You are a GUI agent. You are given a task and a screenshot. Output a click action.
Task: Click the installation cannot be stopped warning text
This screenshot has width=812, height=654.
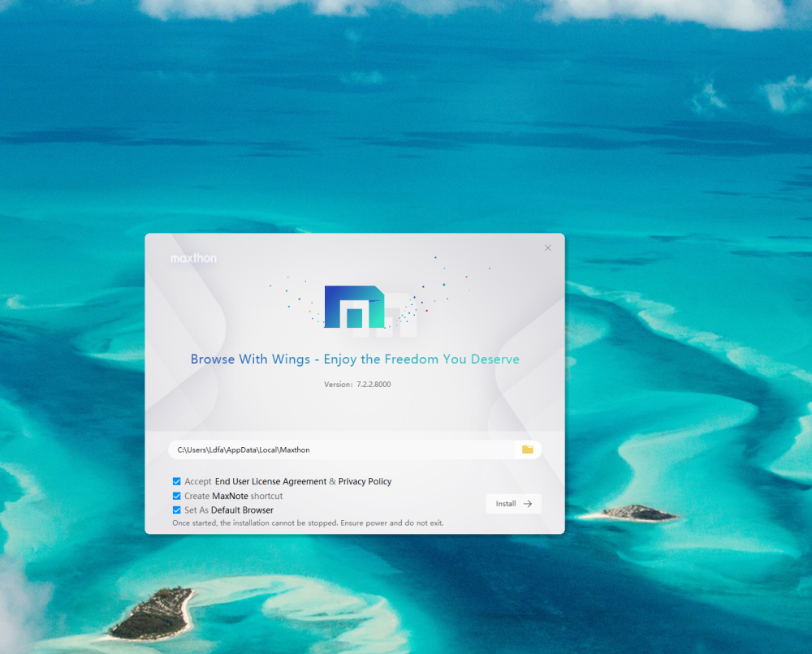point(308,523)
